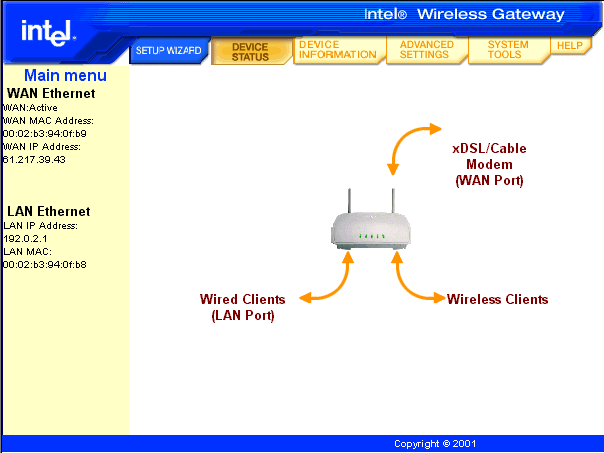Click the Copyright © 2001 footer text

pos(435,444)
